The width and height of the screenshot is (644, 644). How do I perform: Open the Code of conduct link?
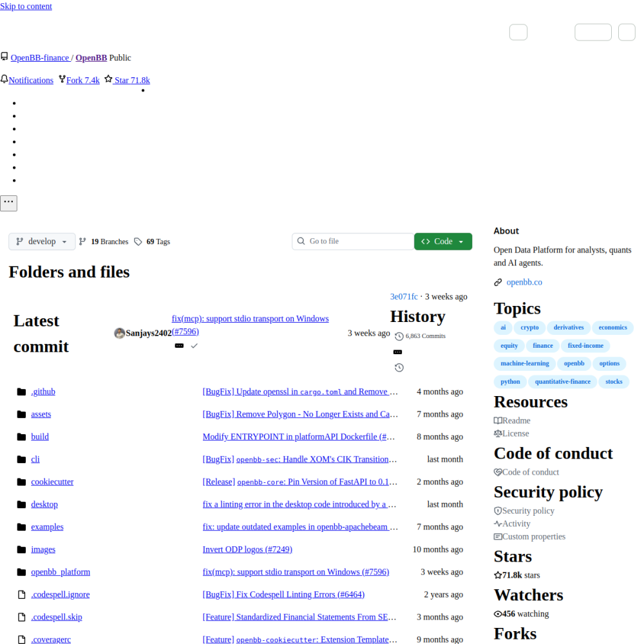(526, 472)
